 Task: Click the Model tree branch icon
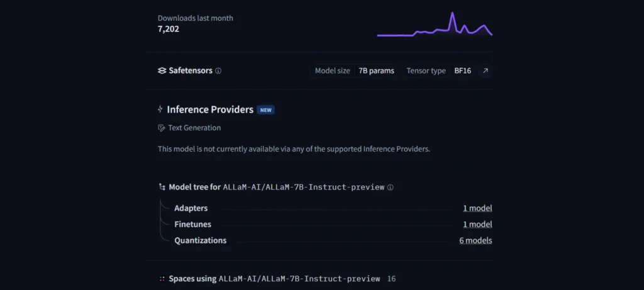click(162, 187)
